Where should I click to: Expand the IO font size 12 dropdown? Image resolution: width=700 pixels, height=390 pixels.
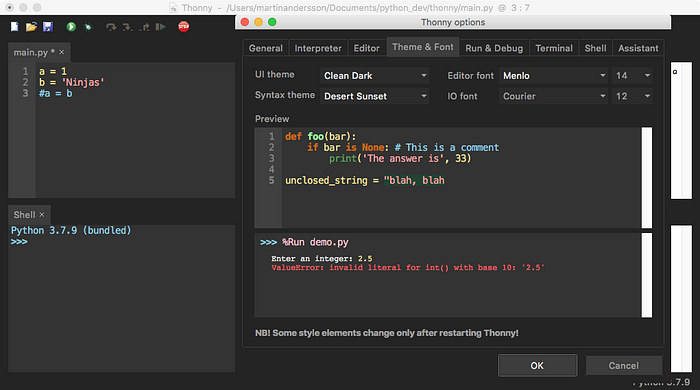(x=632, y=96)
